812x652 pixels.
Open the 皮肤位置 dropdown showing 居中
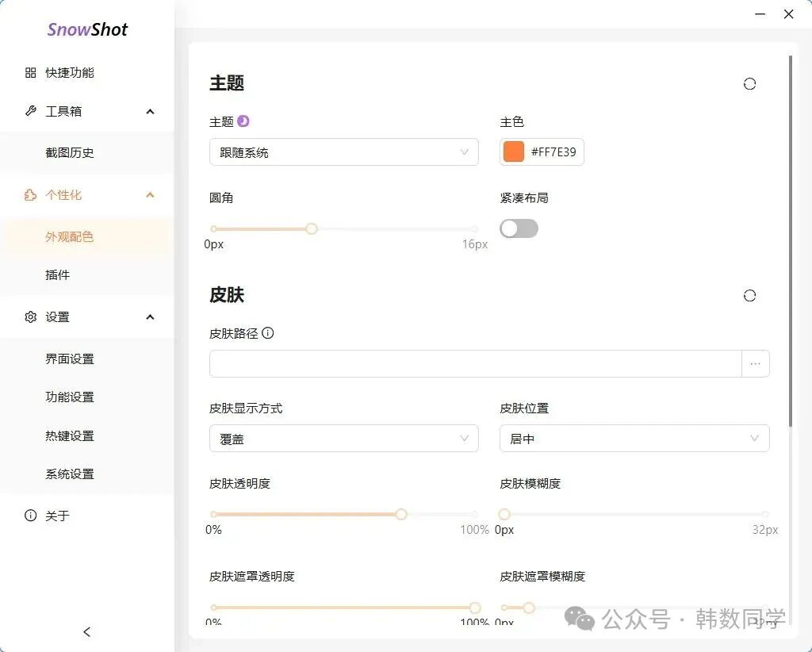coord(634,439)
